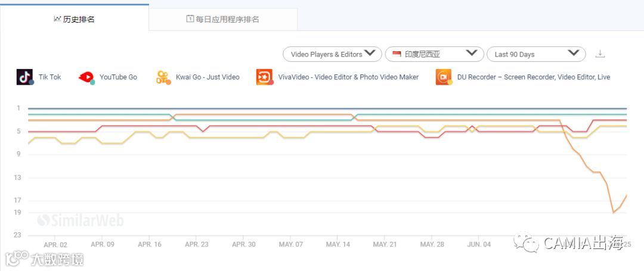Click the YouTube Go app icon
Screen dimensions: 644x271
tap(86, 77)
